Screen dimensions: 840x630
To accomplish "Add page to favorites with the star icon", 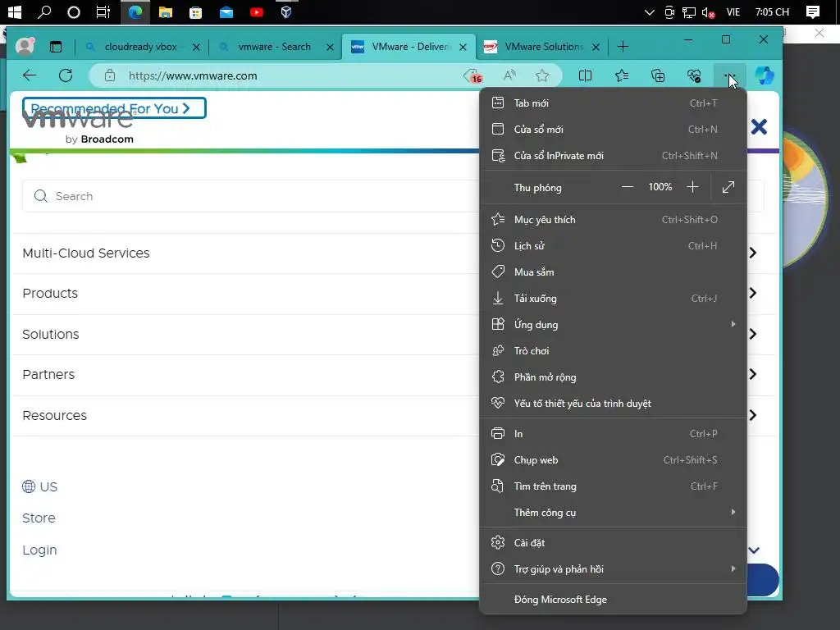I will [x=542, y=75].
